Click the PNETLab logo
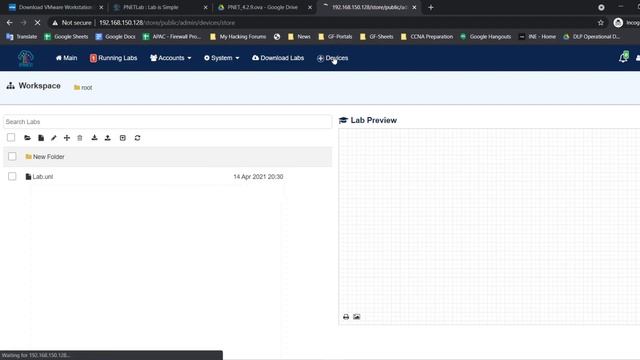Image resolution: width=640 pixels, height=360 pixels. click(x=25, y=58)
